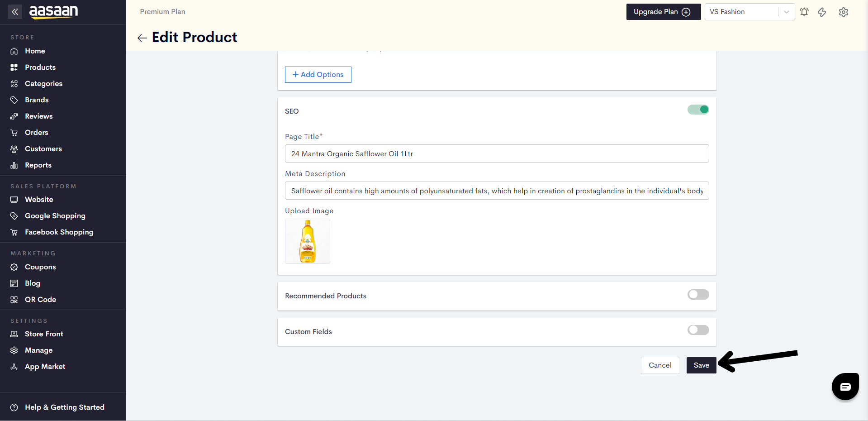The width and height of the screenshot is (868, 421).
Task: Click the Add Options button
Action: (318, 75)
